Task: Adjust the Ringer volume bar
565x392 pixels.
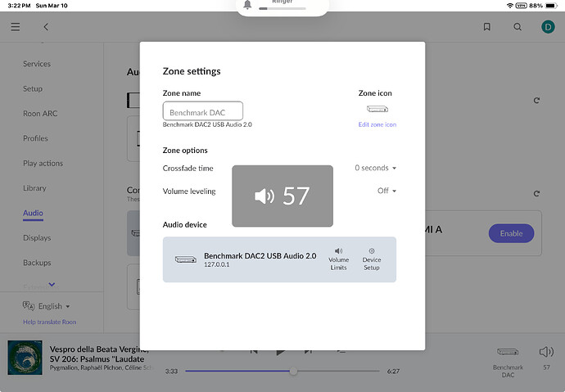Action: click(282, 8)
